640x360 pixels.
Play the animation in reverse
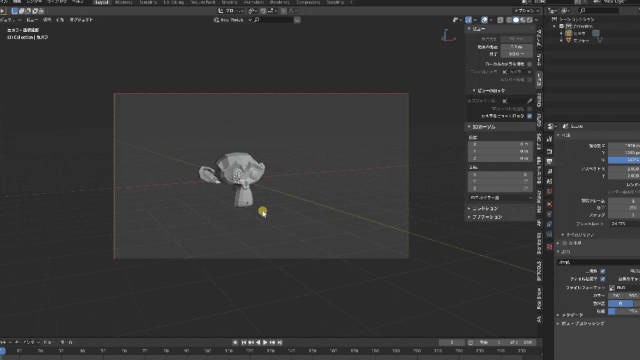[x=258, y=342]
